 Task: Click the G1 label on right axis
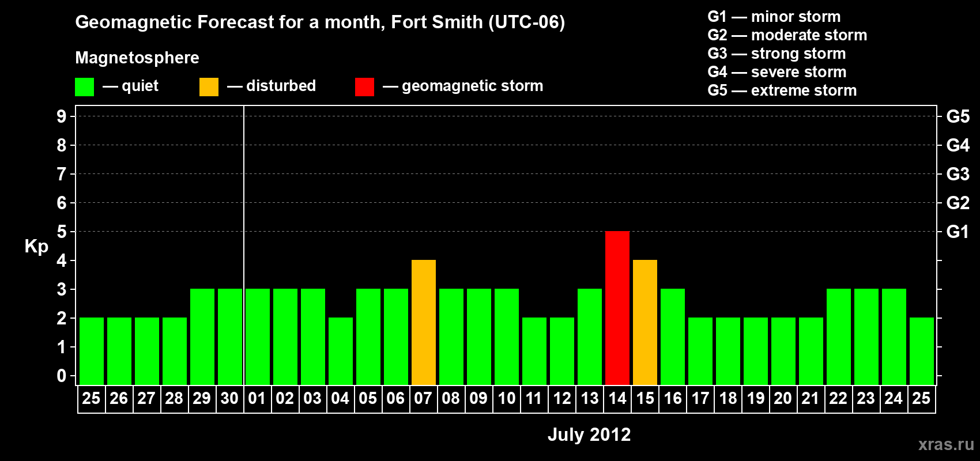958,232
